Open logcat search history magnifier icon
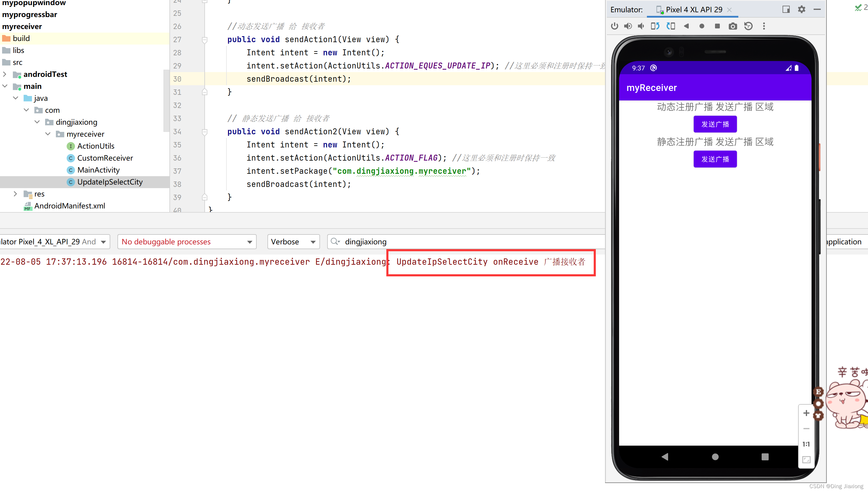 click(335, 242)
